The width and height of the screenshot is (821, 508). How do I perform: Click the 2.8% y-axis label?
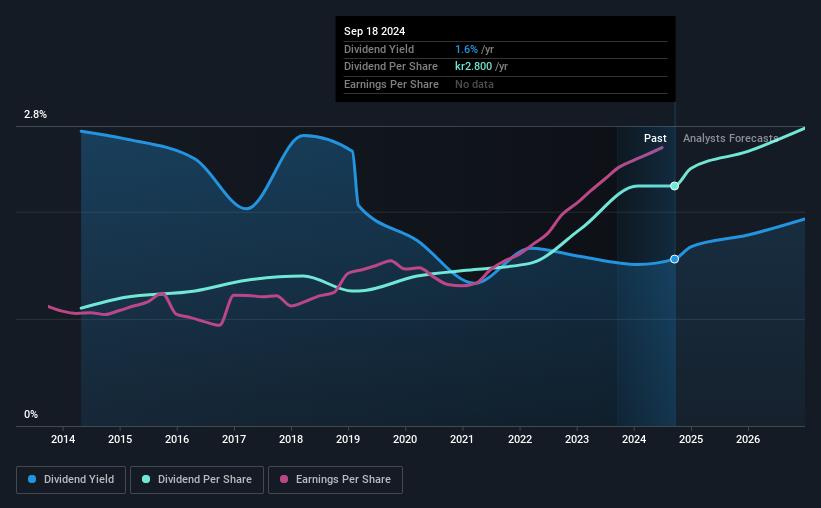pos(35,114)
